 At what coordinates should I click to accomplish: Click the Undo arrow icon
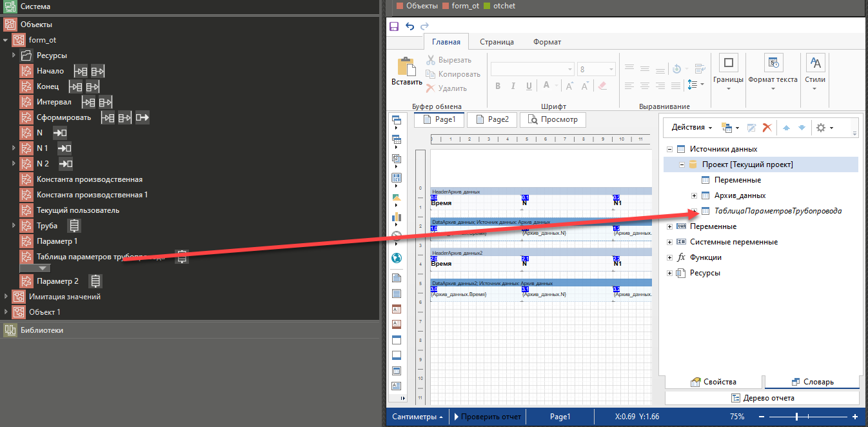click(409, 26)
